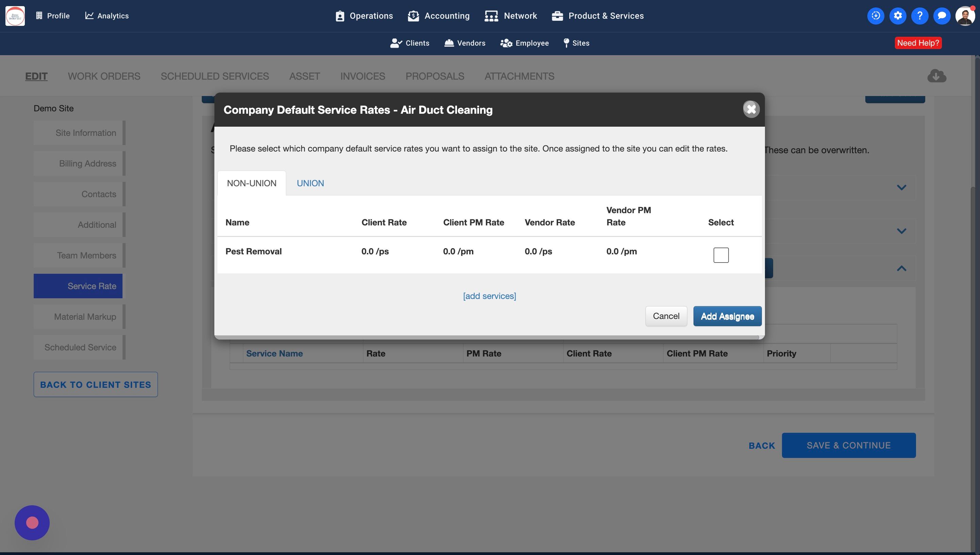Switch to the UNION tab
This screenshot has height=555, width=980.
[310, 183]
